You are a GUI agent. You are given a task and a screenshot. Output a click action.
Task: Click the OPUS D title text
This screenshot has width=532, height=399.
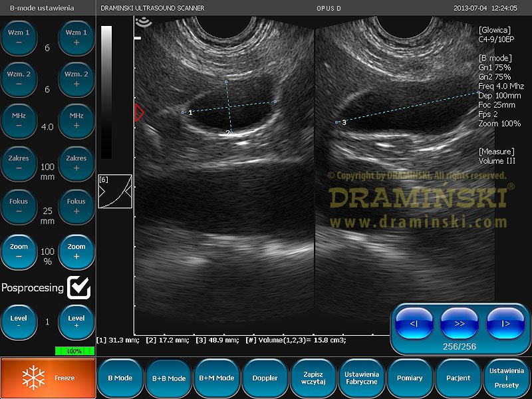pyautogui.click(x=329, y=9)
